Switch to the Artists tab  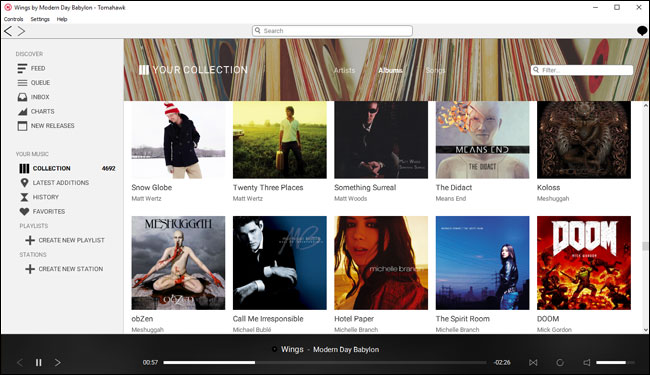[344, 70]
